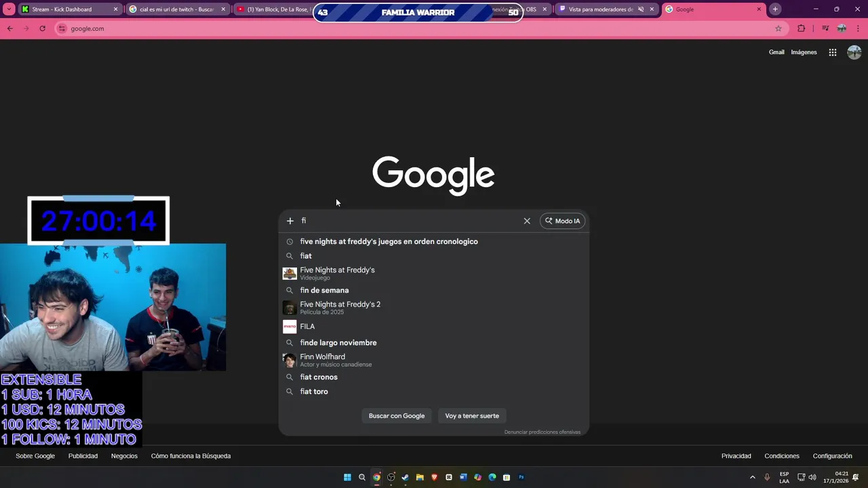Show hidden system tray icons

tap(752, 477)
